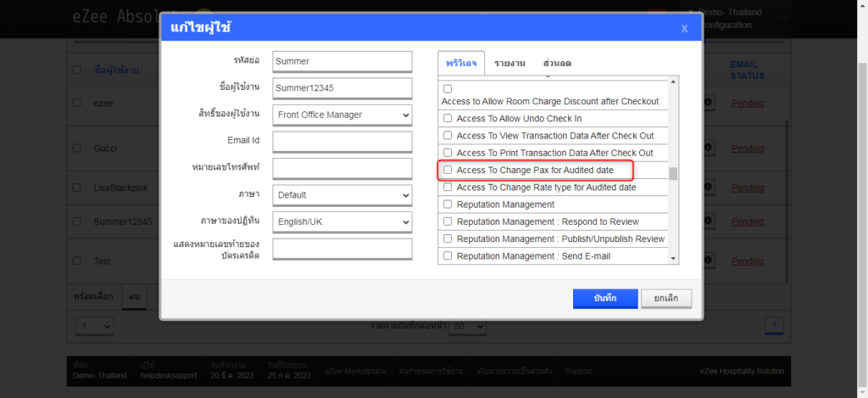The image size is (868, 398).
Task: Select the Summer12345 row checkbox in background table
Action: point(76,221)
